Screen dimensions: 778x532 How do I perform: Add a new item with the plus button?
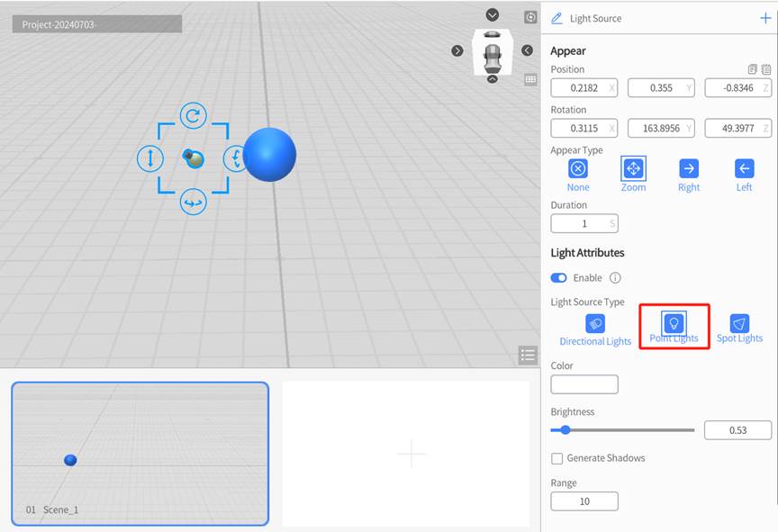pyautogui.click(x=765, y=17)
